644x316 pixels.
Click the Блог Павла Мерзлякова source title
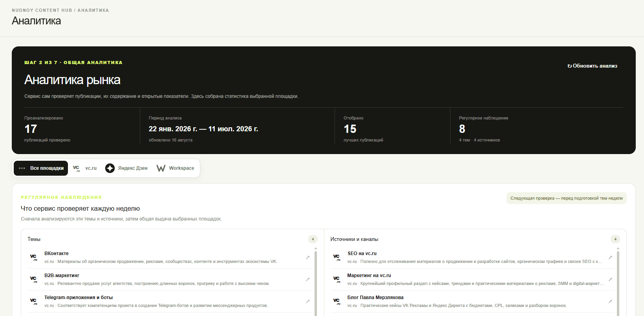[375, 298]
